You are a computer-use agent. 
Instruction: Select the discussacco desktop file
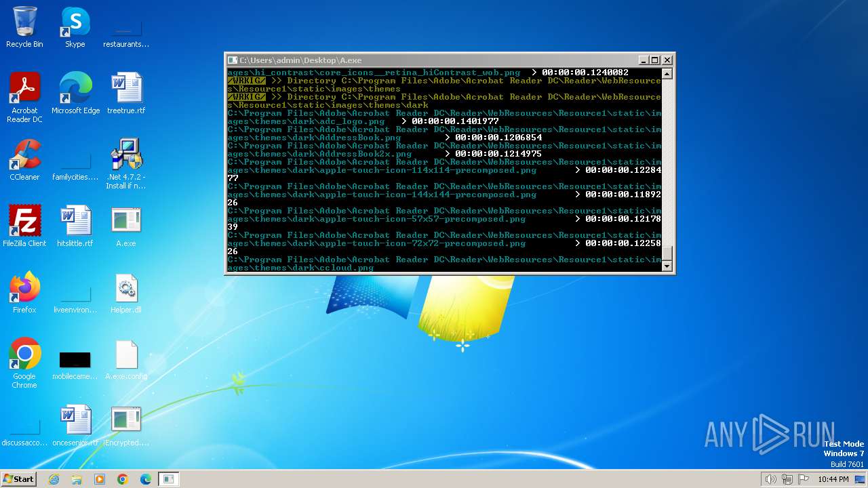point(24,431)
